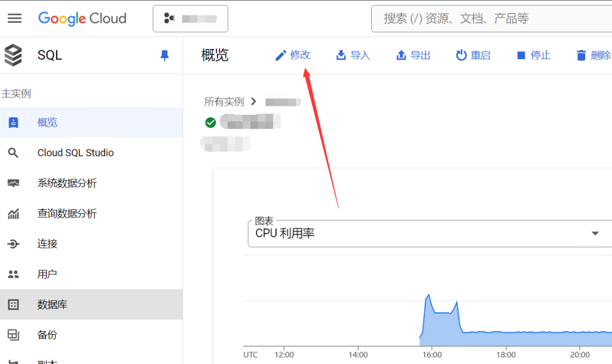Open 连接 in the sidebar

[x=91, y=244]
